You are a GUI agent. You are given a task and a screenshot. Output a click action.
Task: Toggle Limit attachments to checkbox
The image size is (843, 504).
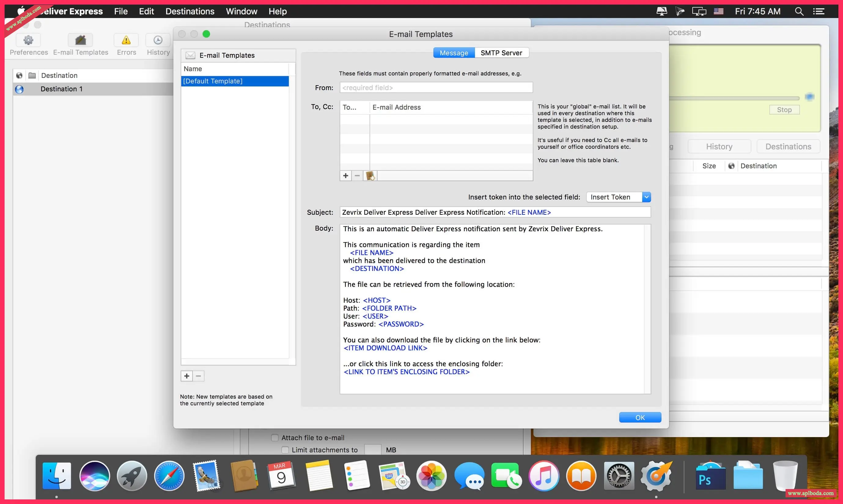pyautogui.click(x=285, y=450)
